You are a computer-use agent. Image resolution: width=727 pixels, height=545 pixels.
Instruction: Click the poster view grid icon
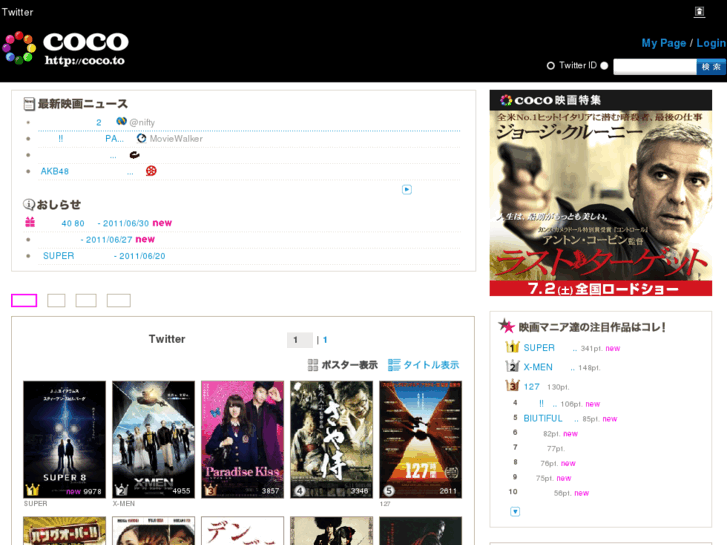point(313,365)
